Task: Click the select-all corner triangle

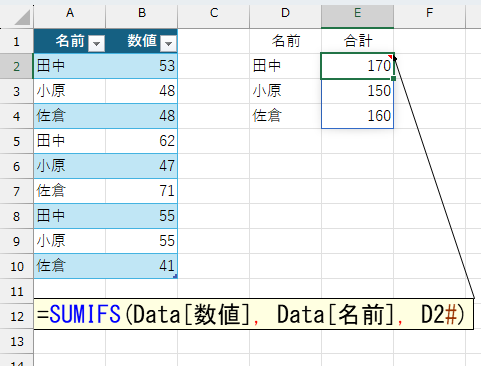Action: (22, 17)
